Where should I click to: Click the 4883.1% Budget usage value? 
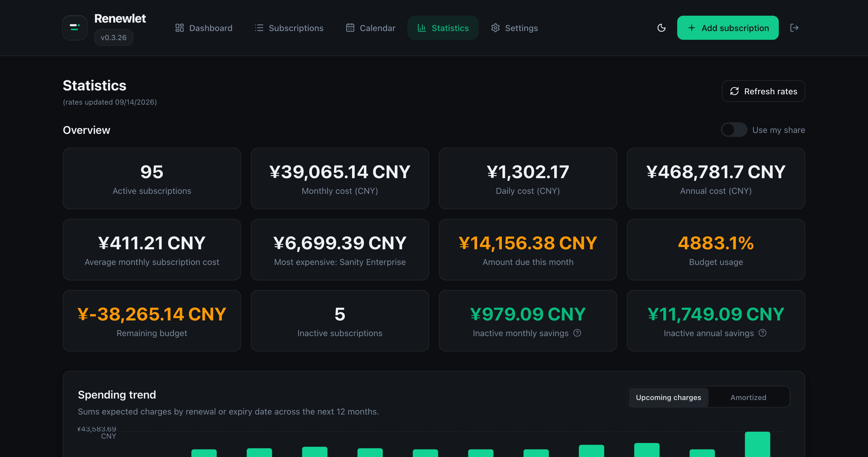tap(716, 243)
